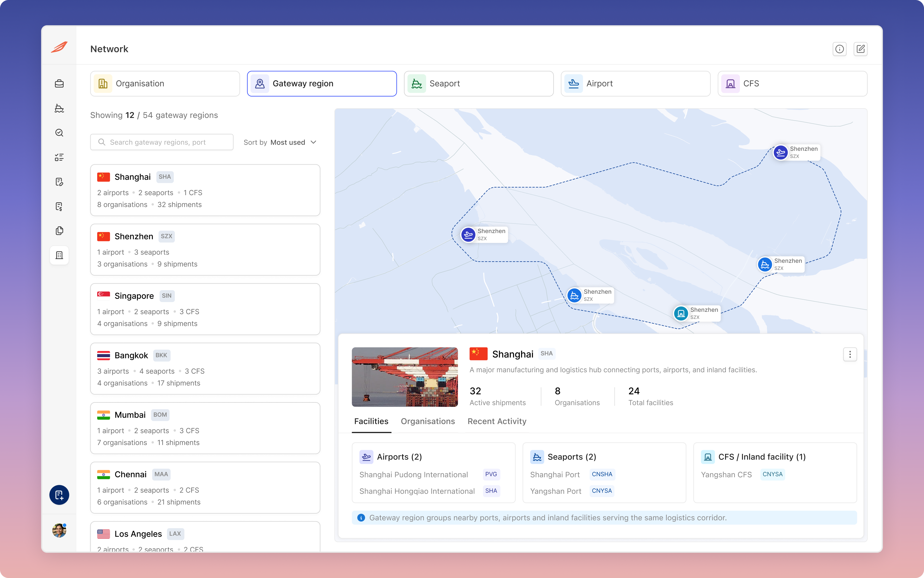The width and height of the screenshot is (924, 578).
Task: Select the Bangkok BKK region card
Action: pos(205,369)
